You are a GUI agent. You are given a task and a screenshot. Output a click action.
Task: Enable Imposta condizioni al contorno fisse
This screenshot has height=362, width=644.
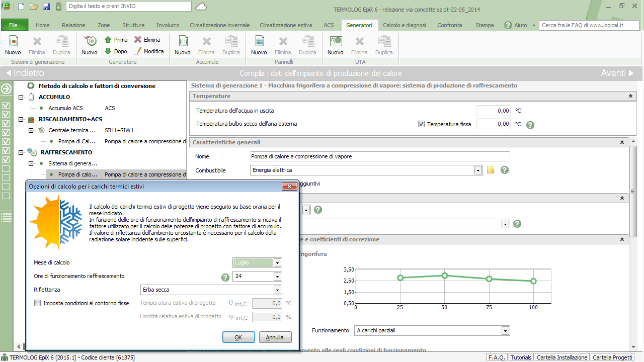[x=38, y=303]
